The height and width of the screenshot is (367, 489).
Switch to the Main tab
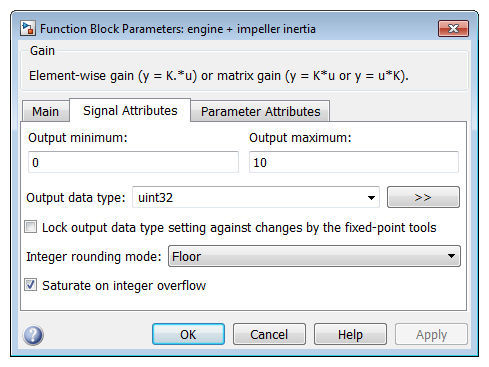46,111
